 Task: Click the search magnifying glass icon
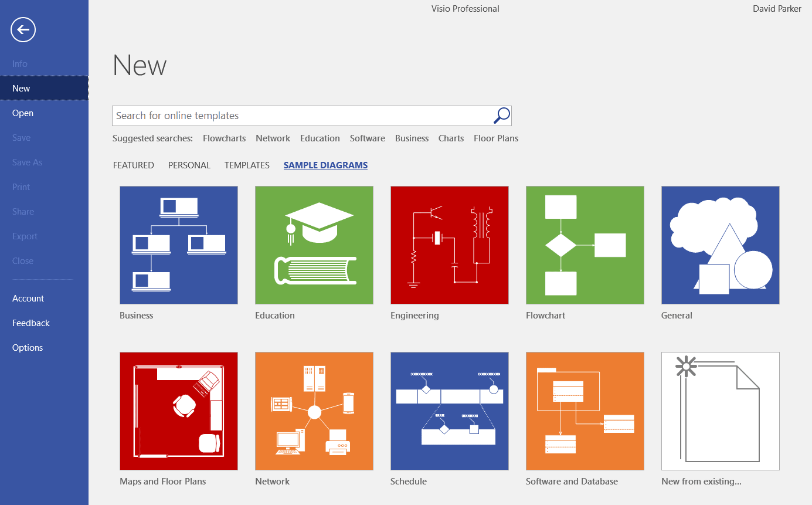pyautogui.click(x=501, y=116)
